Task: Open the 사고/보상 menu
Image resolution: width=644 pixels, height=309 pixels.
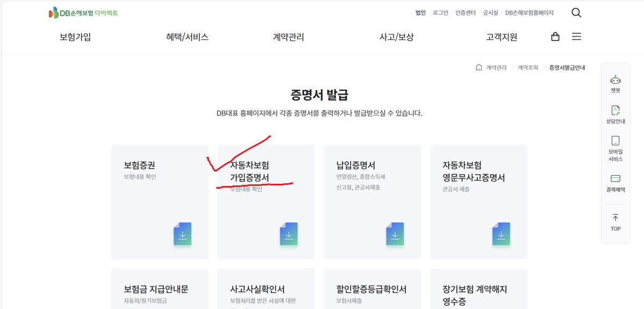Action: click(396, 37)
